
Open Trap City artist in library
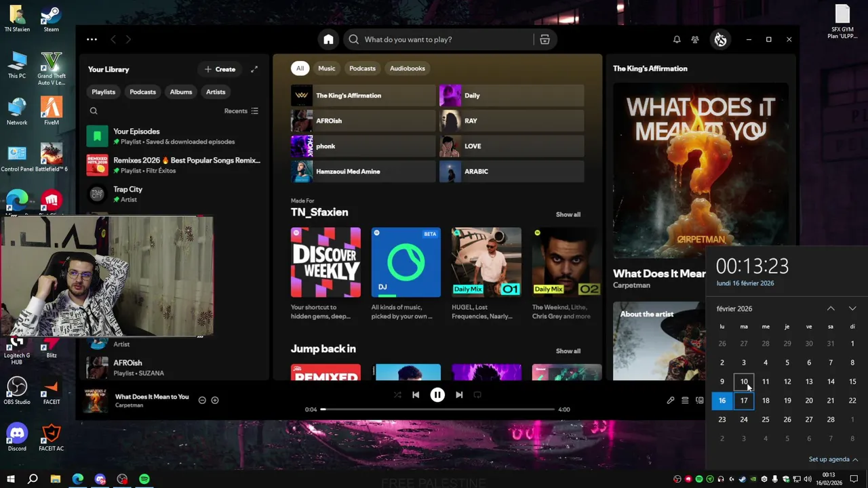(174, 194)
